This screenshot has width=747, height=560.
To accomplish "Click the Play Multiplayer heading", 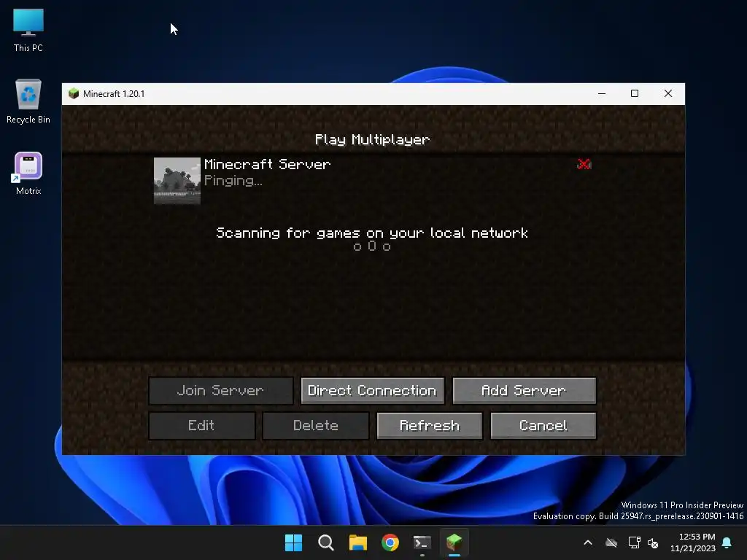I will pos(372,139).
